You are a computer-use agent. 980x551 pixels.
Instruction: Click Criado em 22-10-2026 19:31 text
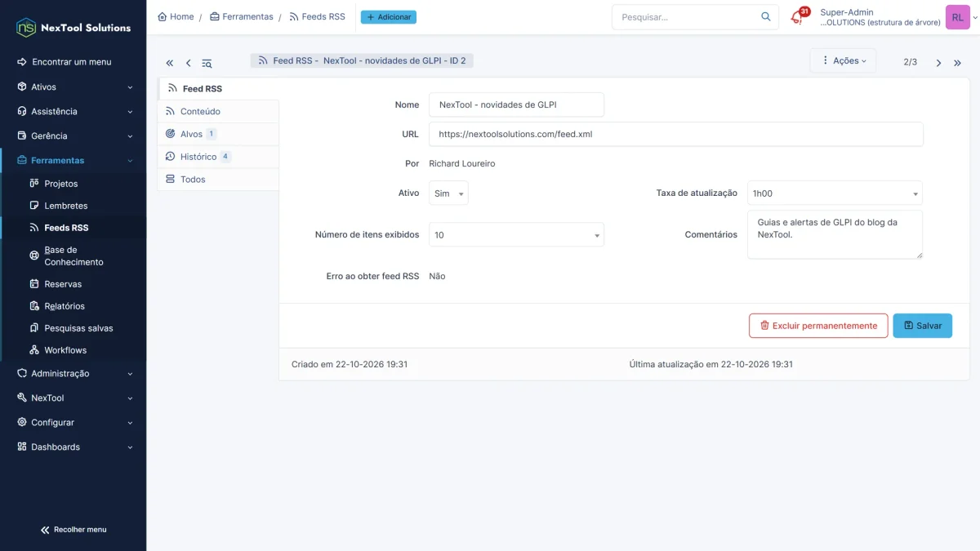pos(350,364)
